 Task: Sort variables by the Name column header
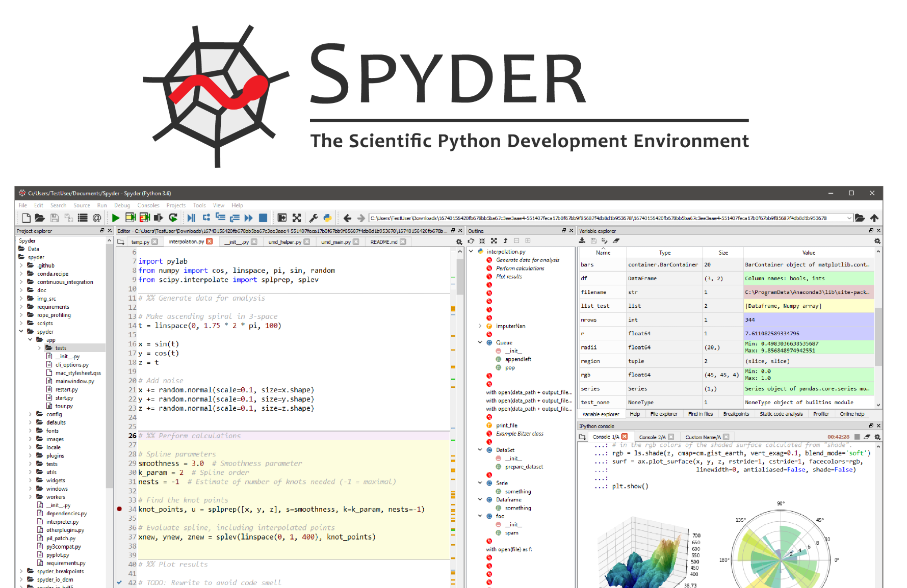(603, 253)
